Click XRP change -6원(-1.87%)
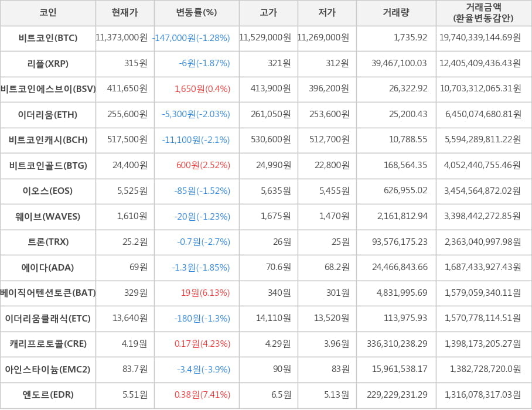 pos(204,63)
